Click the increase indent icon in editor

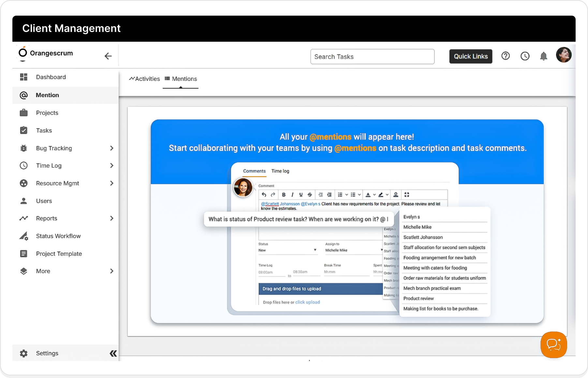point(329,195)
